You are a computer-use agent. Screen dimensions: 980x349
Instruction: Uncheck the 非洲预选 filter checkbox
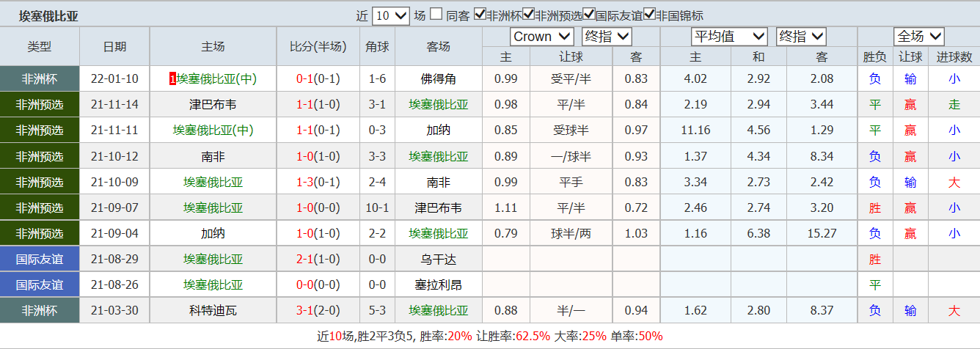528,15
